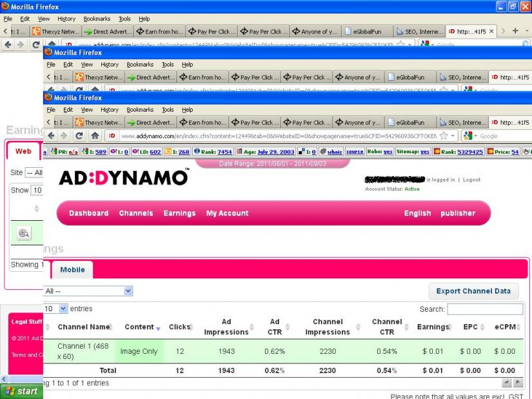Open Yahoo LD: 602 entry
Screen dimensions: 532x399
(x=146, y=152)
